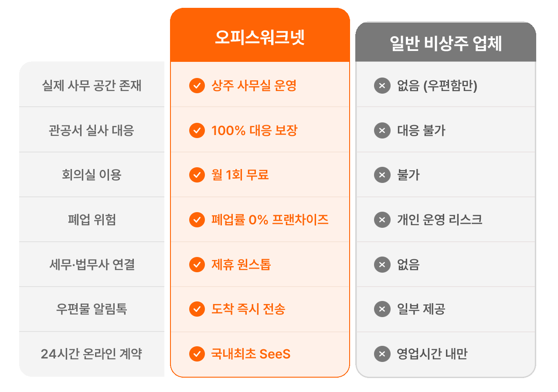Click the checkmark icon beside 상주 사무실 운영
This screenshot has height=392, width=558.
197,85
